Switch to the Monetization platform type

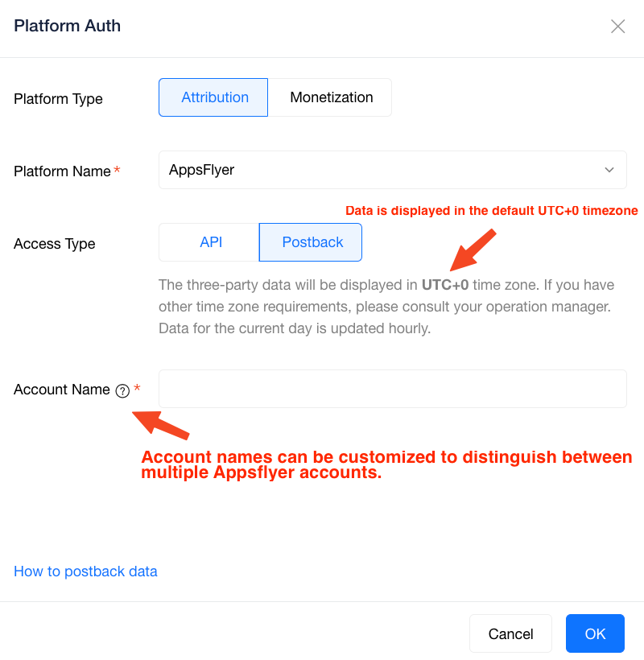tap(331, 97)
